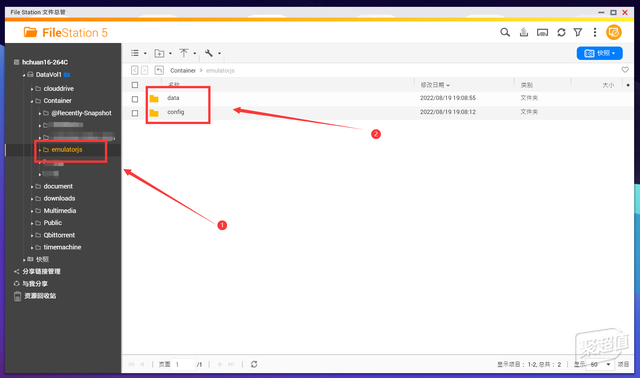Add to favorites with the heart icon
640x378 pixels.
[x=625, y=70]
